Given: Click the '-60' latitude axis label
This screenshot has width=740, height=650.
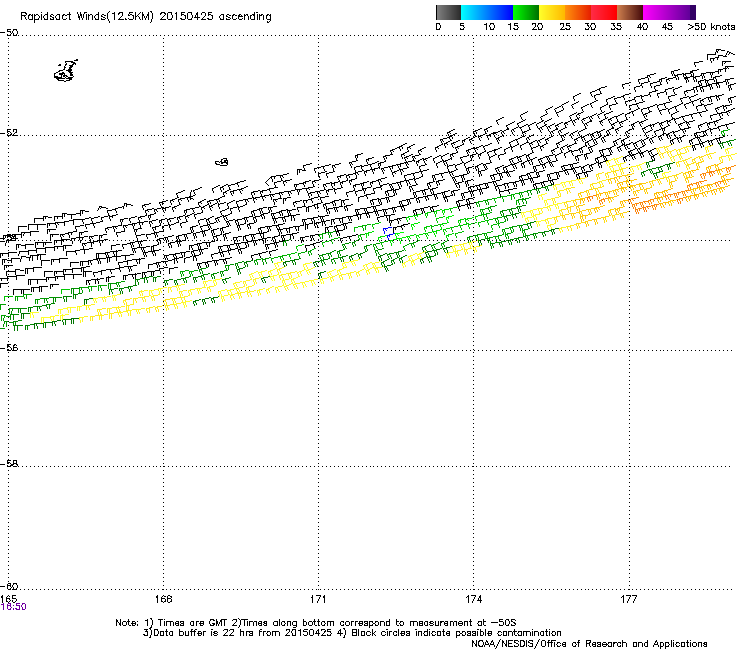Looking at the screenshot, I should [9, 587].
